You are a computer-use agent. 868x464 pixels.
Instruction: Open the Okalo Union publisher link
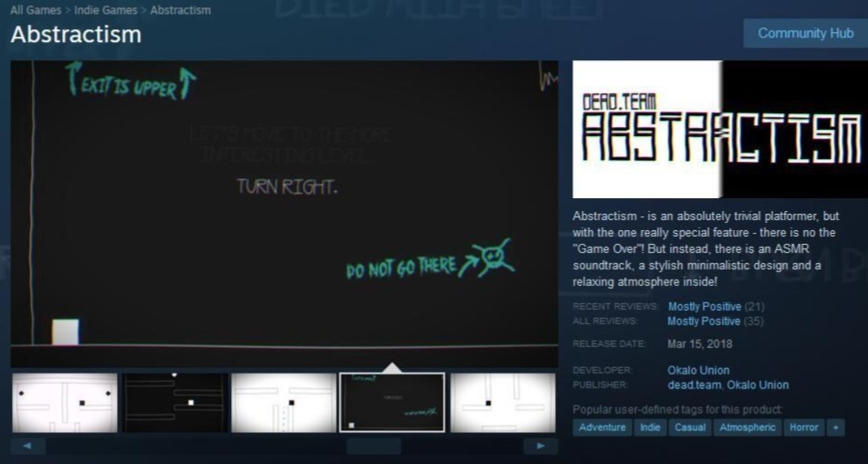tap(758, 385)
